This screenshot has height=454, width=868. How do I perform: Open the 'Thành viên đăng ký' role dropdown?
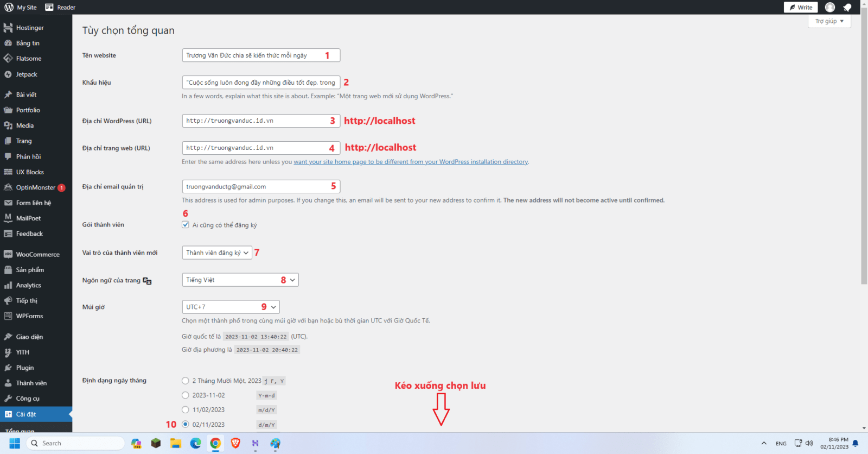click(216, 253)
